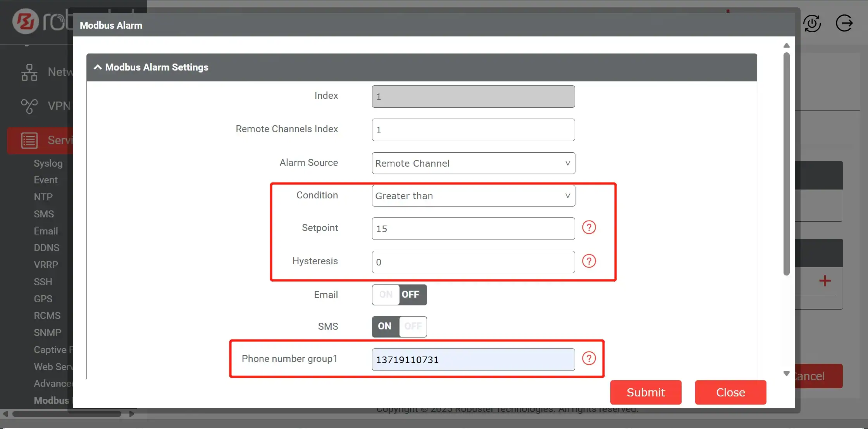The height and width of the screenshot is (429, 868).
Task: Click the logout icon
Action: [x=845, y=23]
